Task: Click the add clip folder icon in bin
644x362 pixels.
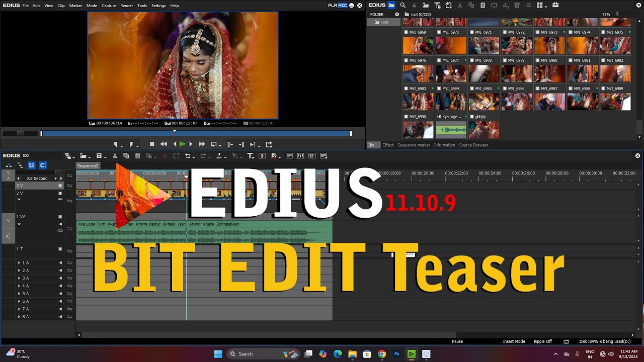Action: click(426, 5)
